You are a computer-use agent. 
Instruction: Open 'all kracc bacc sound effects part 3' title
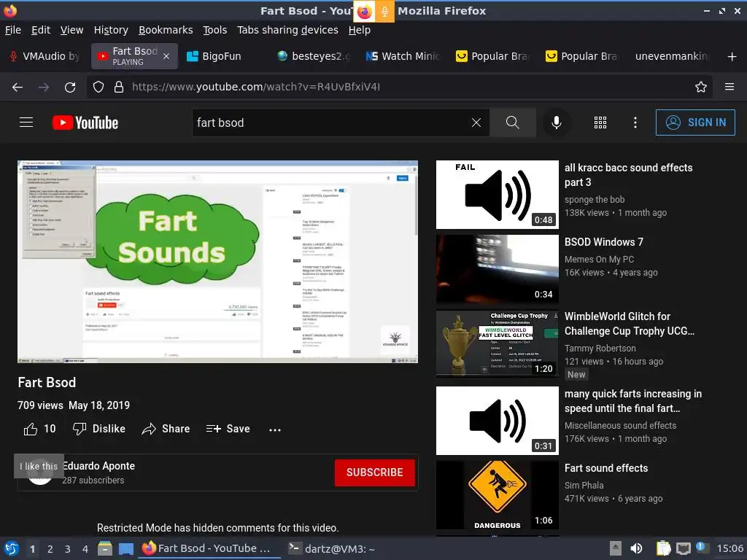[x=628, y=175]
